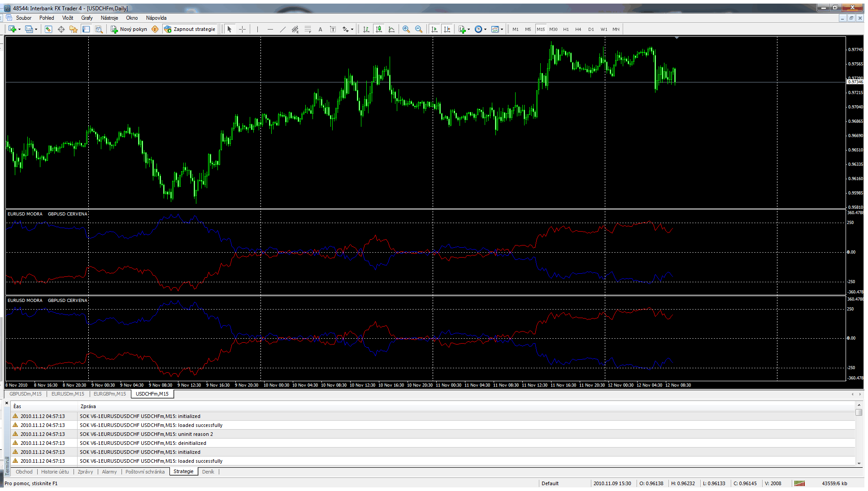Click the Nový pokyn button
868x491 pixels.
129,29
